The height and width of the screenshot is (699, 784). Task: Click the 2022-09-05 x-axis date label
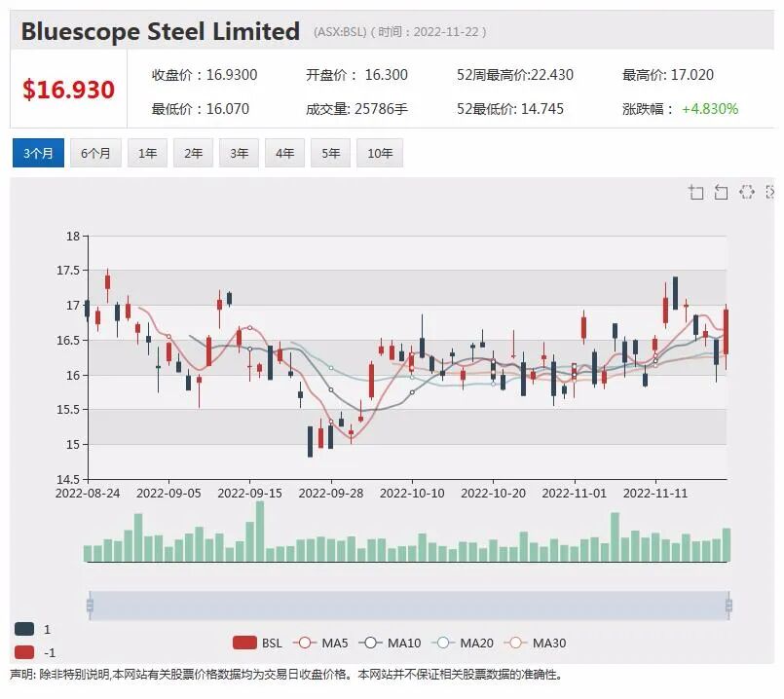tap(168, 494)
